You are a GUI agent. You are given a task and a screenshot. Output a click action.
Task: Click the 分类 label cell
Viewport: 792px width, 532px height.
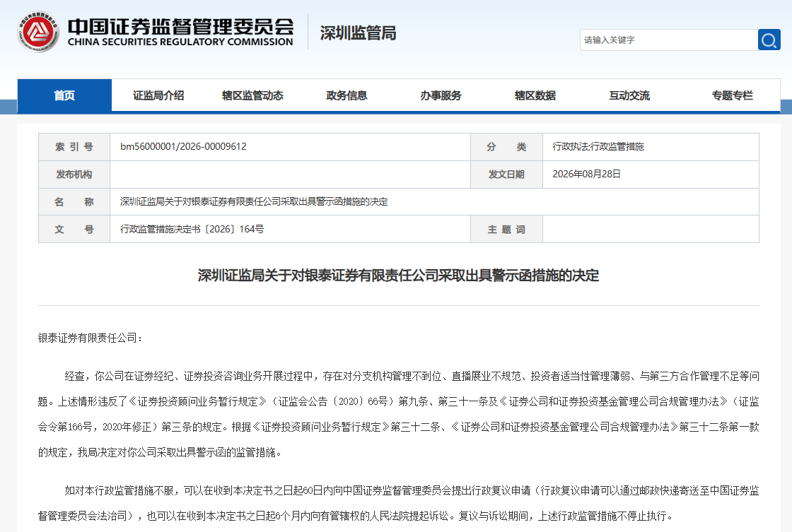(x=506, y=147)
